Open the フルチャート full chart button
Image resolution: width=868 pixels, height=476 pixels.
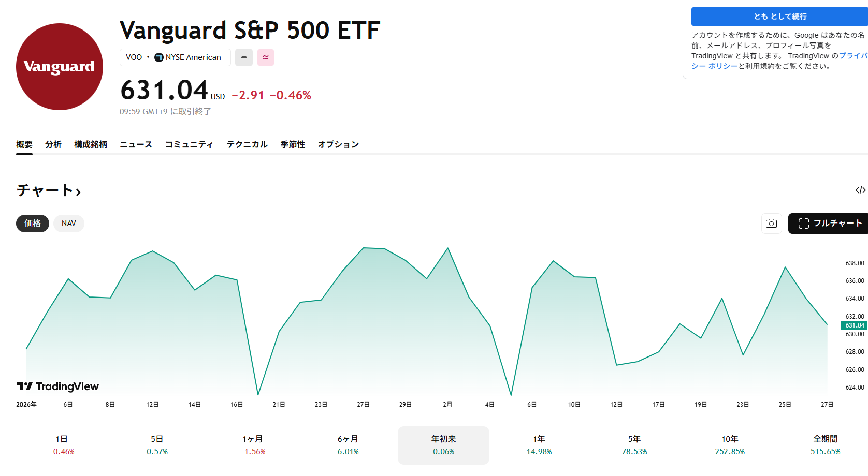point(830,224)
